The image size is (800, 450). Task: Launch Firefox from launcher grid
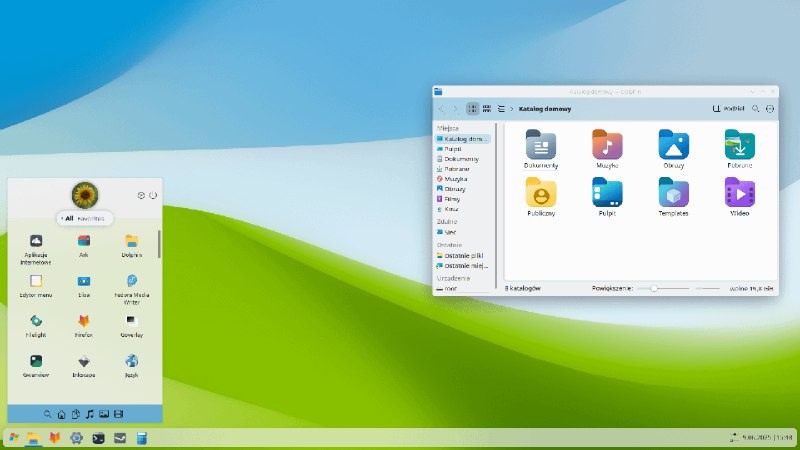[84, 326]
